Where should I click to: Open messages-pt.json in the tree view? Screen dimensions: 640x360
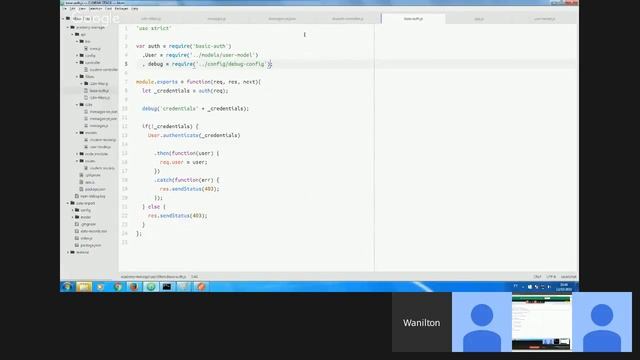point(103,118)
